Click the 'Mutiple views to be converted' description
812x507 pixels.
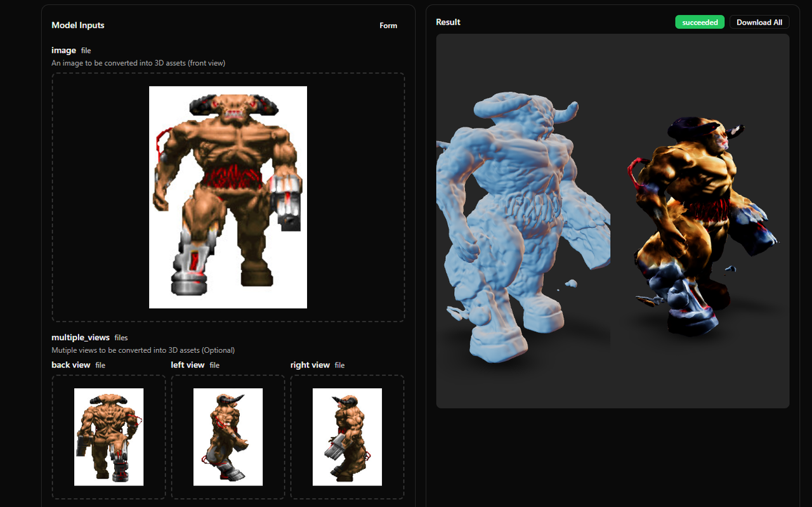tap(143, 350)
